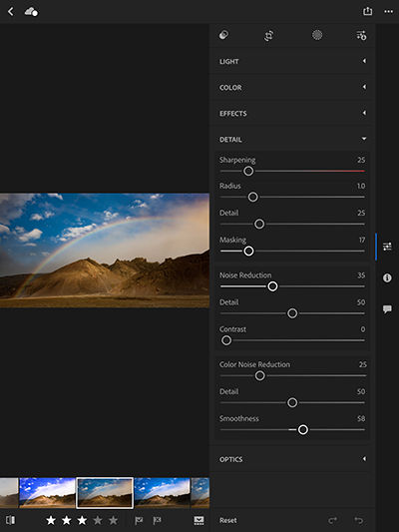This screenshot has height=532, width=399.
Task: Expand the Optics panel arrow
Action: (364, 459)
